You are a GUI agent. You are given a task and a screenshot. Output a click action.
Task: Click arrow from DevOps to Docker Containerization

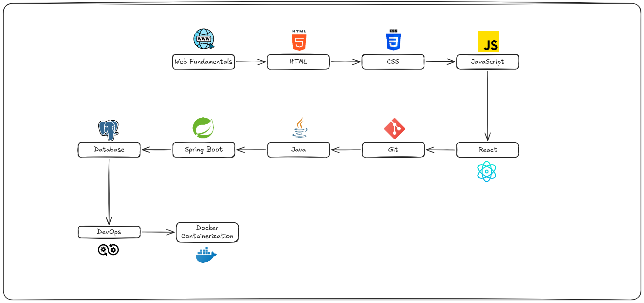158,232
